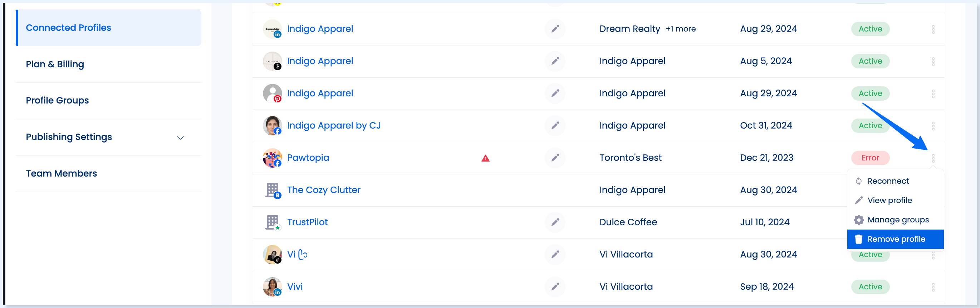Image resolution: width=980 pixels, height=308 pixels.
Task: Click the edit pencil for Indigo Apparel by CJ
Action: pos(555,125)
